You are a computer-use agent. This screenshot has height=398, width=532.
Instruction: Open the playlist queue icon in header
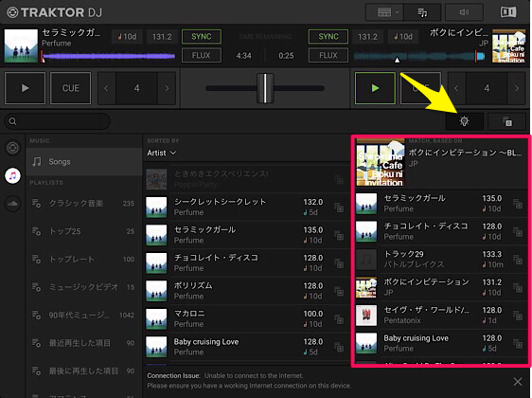click(x=422, y=12)
